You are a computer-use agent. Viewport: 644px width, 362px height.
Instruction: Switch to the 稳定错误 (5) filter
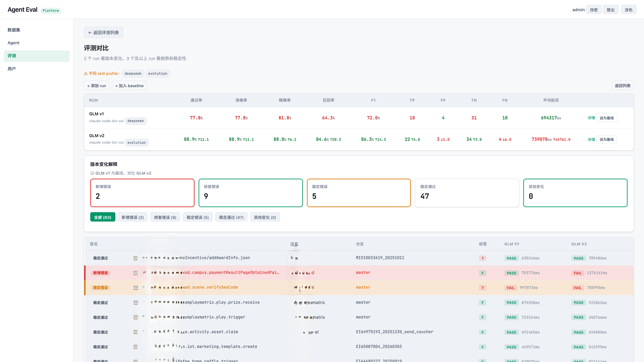pyautogui.click(x=198, y=217)
